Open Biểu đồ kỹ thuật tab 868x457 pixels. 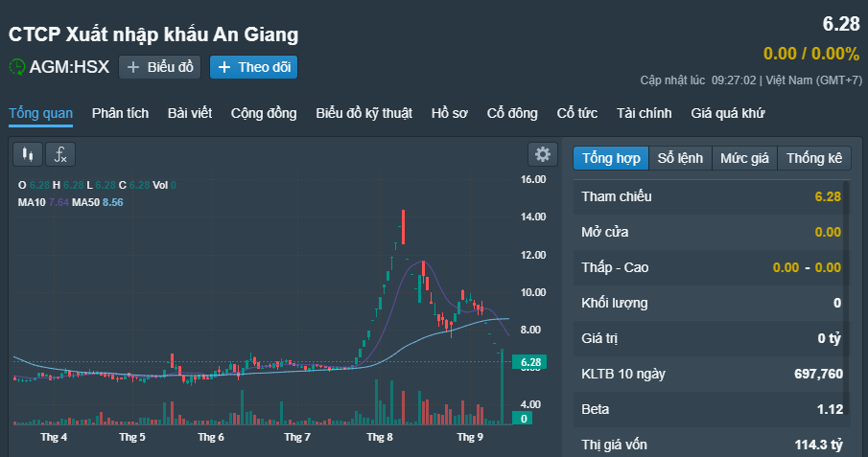364,113
